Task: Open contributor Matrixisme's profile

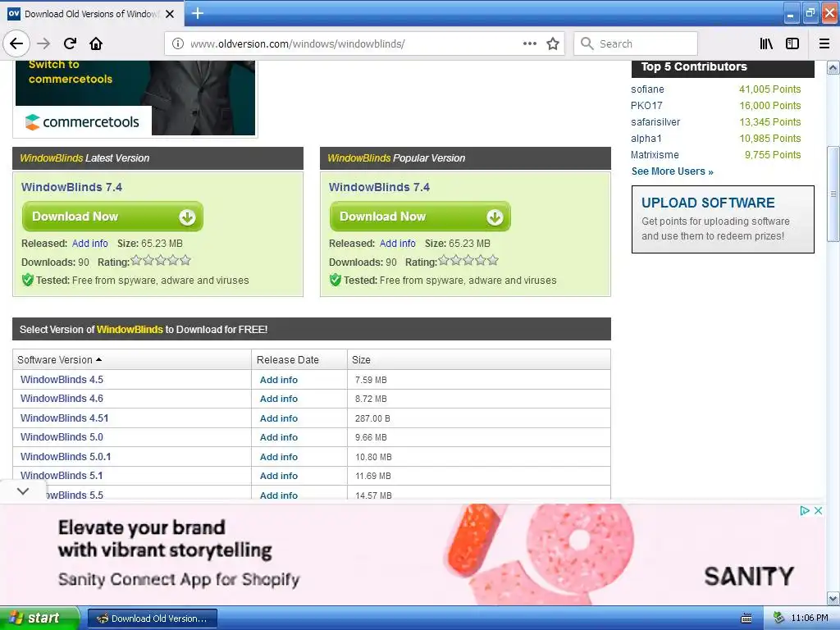Action: tap(655, 155)
